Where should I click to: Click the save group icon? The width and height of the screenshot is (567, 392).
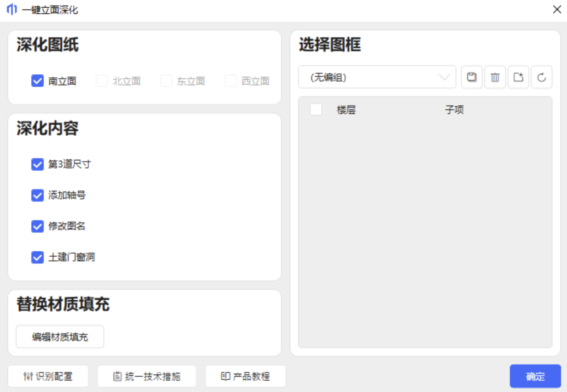pos(472,77)
